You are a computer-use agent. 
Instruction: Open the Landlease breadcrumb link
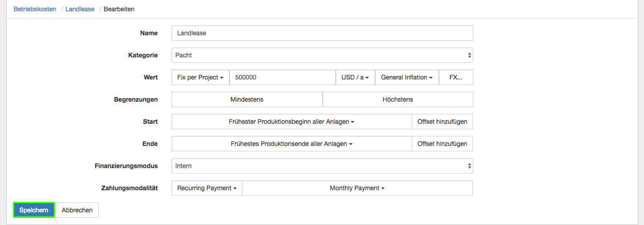[x=80, y=9]
